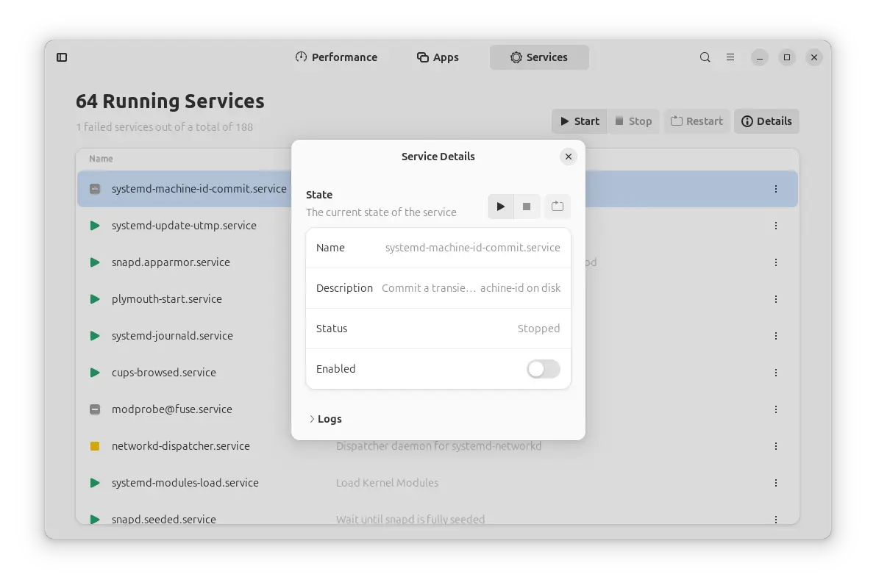Click the stopped icon beside systemd-machine-id-commit.service
The image size is (876, 588).
94,188
